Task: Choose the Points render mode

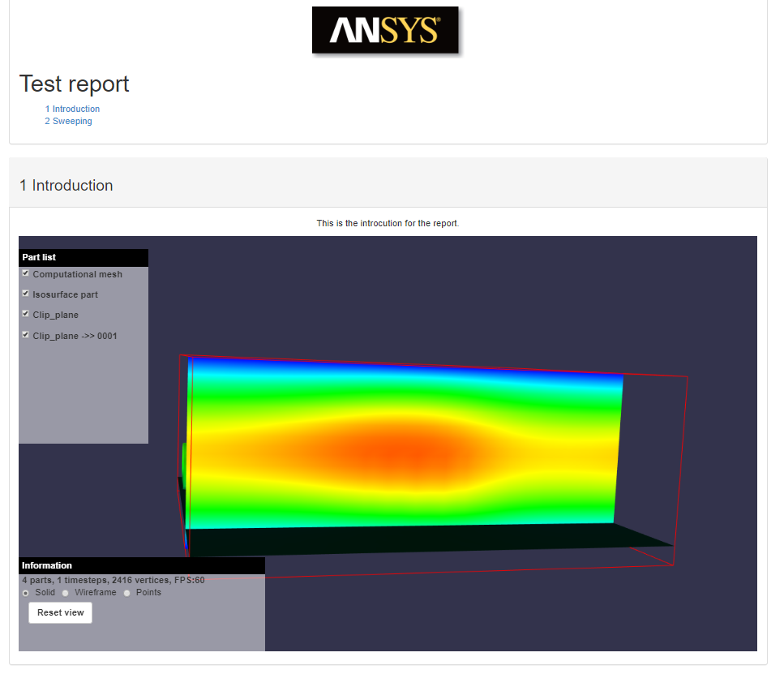Action: (127, 593)
